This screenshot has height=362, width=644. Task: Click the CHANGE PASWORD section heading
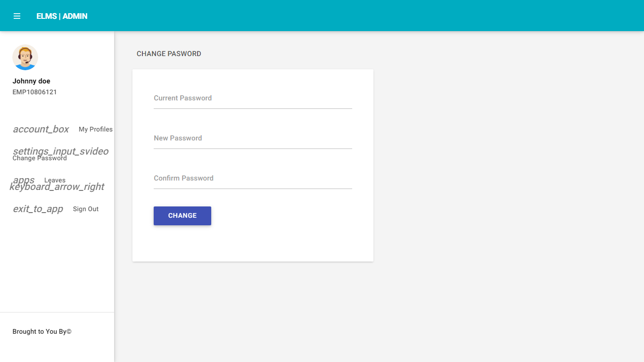168,54
